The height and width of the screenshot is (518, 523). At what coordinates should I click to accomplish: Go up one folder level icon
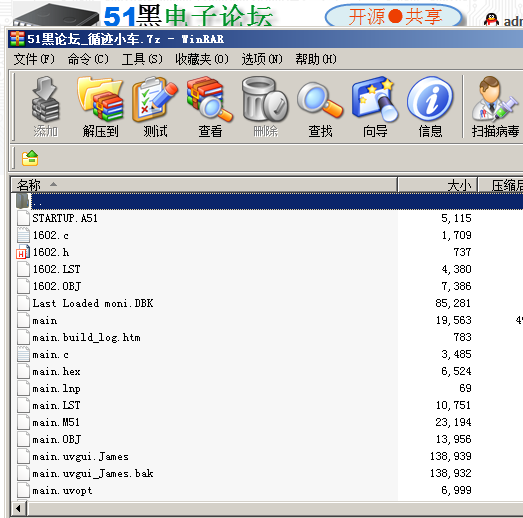pos(30,158)
